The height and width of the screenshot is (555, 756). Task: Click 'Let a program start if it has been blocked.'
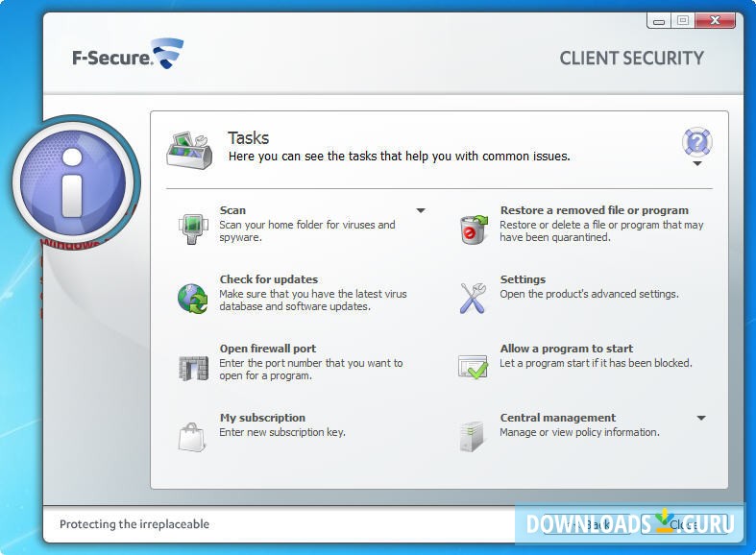point(596,363)
